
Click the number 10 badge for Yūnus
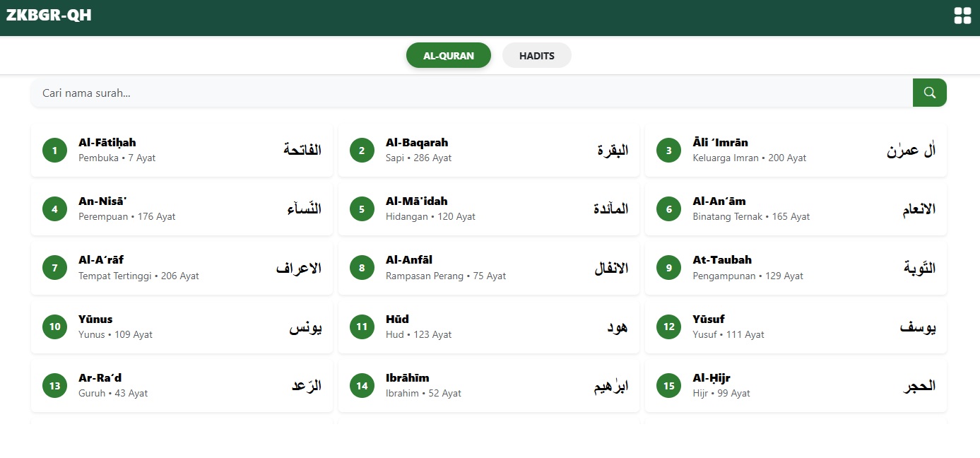point(54,327)
